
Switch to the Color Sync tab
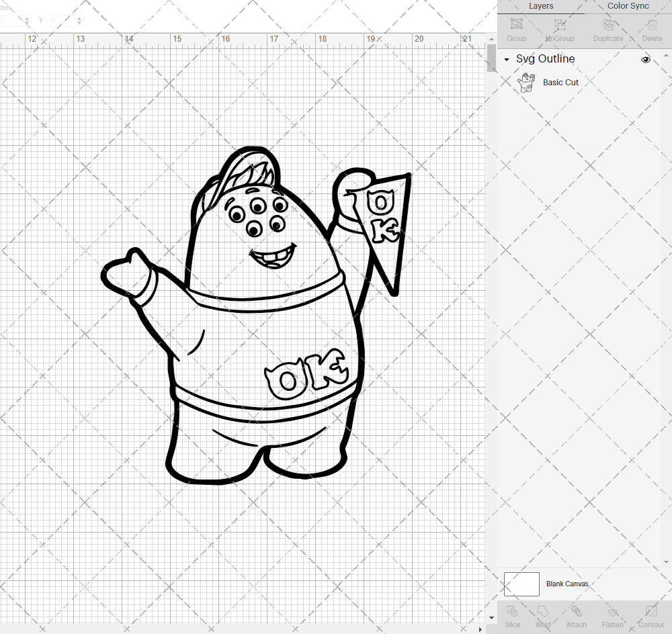coord(628,6)
